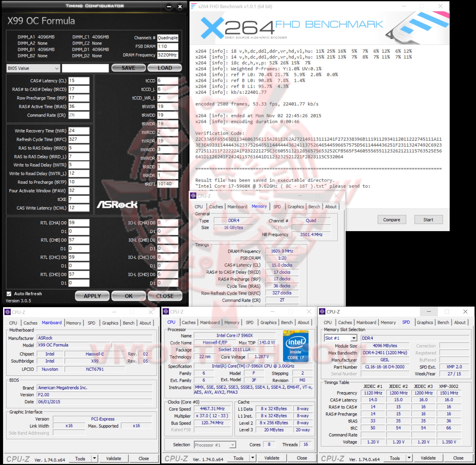476x465 pixels.
Task: Click the DRAM Frequency 3220MHz field
Action: pyautogui.click(x=168, y=55)
